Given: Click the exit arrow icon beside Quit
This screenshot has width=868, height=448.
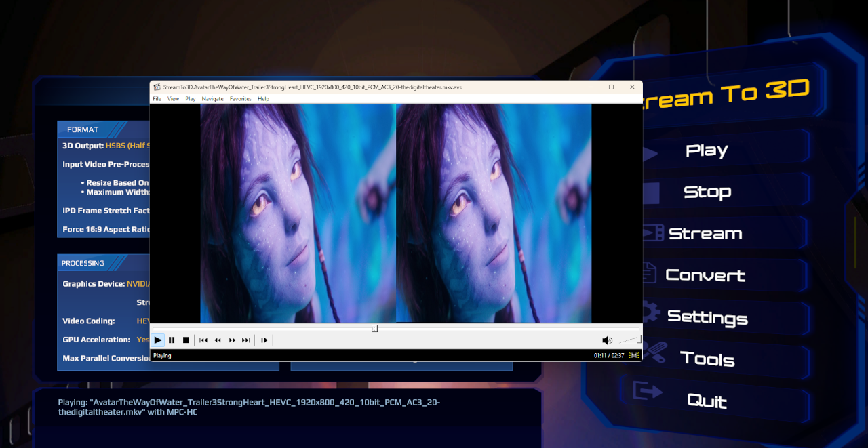Looking at the screenshot, I should coord(647,391).
